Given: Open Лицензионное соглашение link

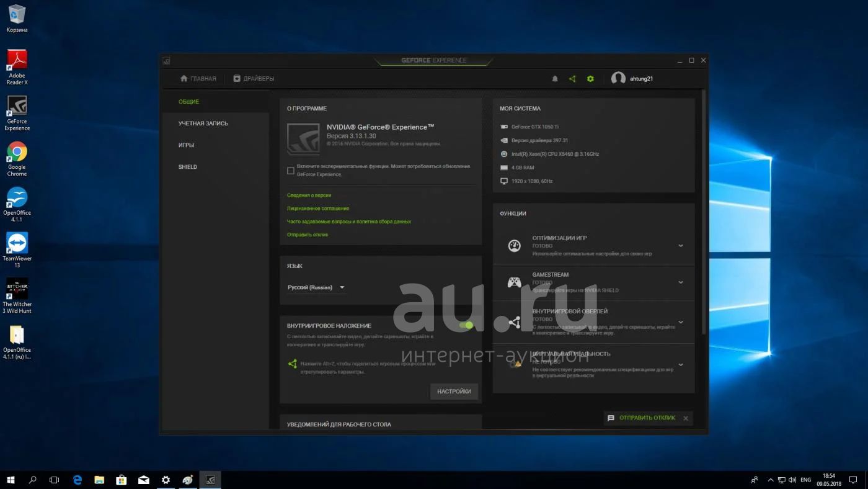Looking at the screenshot, I should (318, 209).
